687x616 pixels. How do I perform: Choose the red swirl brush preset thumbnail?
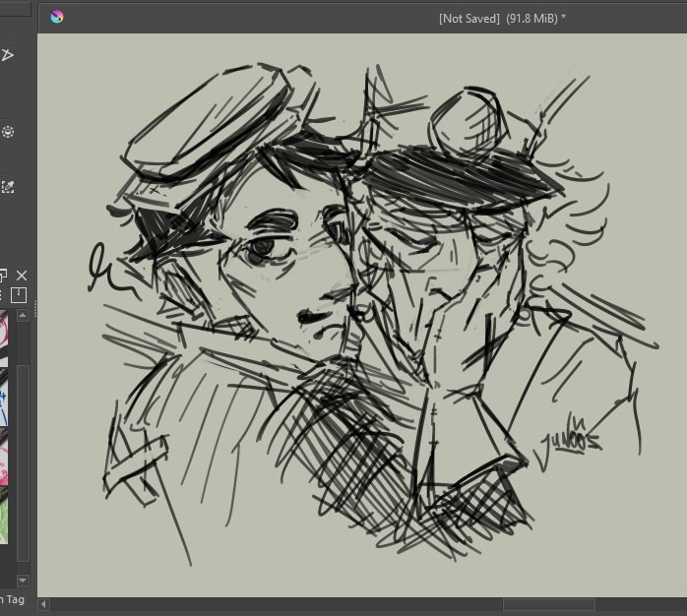(4, 456)
